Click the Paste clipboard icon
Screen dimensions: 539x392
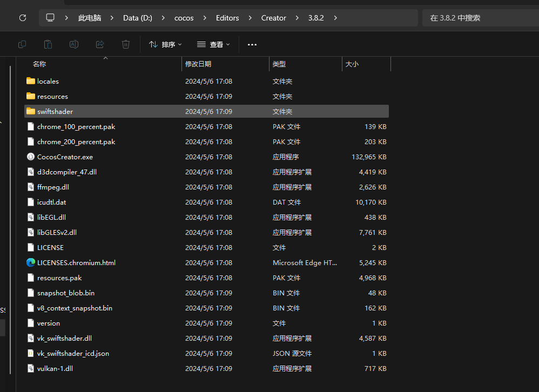(x=48, y=44)
